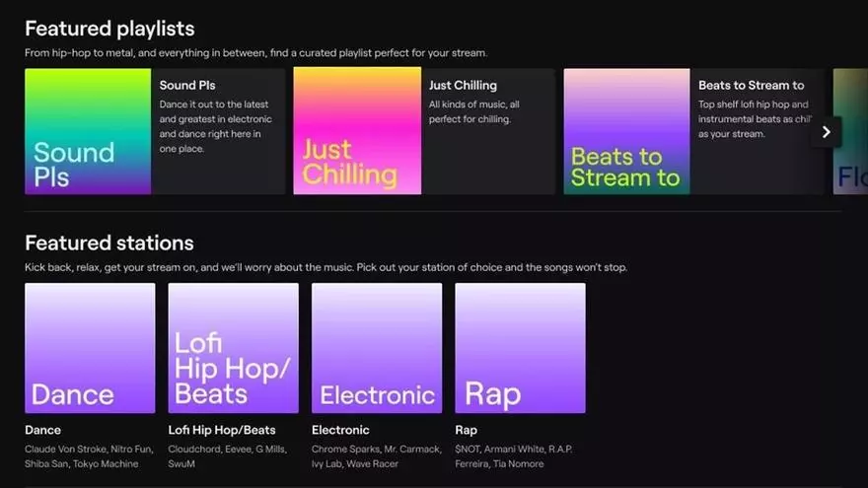868x488 pixels.
Task: Click the Sound Pls title text
Action: click(187, 86)
